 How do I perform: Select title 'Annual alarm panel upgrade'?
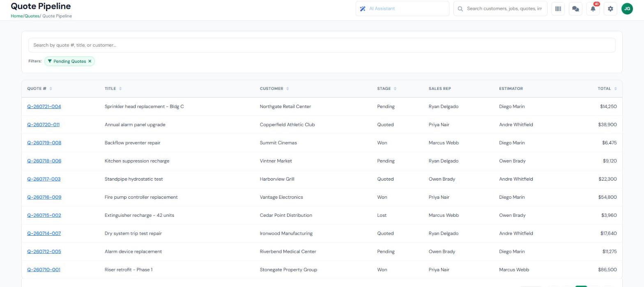tap(135, 124)
